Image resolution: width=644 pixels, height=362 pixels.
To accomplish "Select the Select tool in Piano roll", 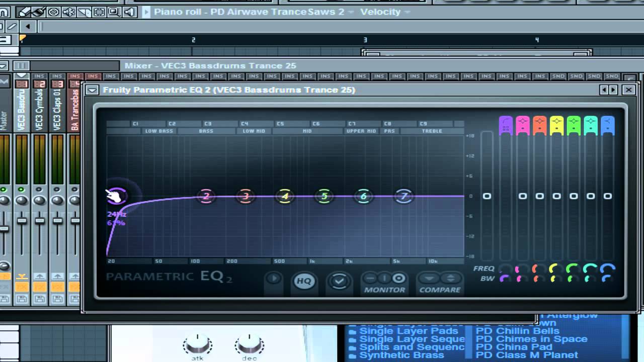I will pyautogui.click(x=99, y=12).
